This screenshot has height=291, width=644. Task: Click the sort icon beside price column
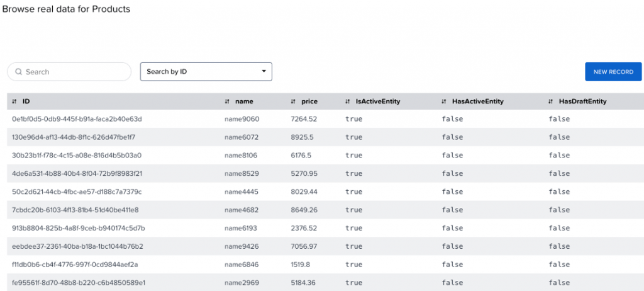(x=293, y=101)
